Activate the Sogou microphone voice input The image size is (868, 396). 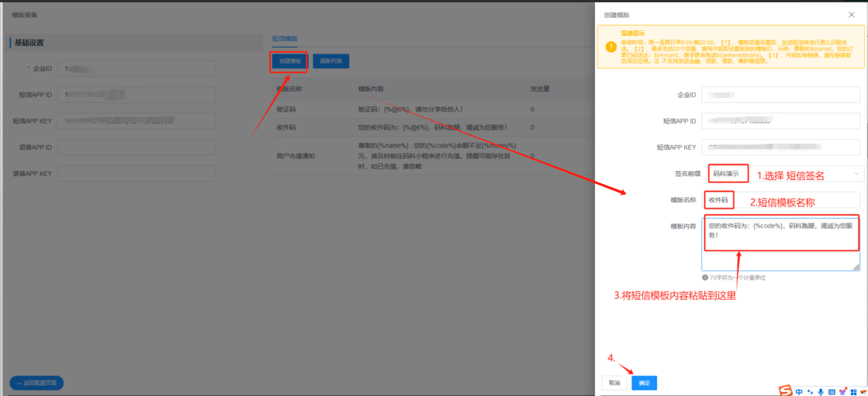click(821, 392)
